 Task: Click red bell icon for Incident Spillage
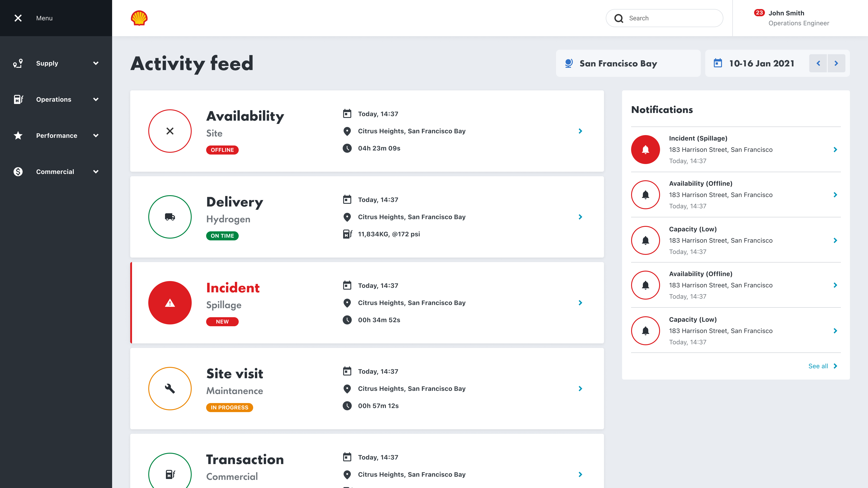[x=645, y=150]
